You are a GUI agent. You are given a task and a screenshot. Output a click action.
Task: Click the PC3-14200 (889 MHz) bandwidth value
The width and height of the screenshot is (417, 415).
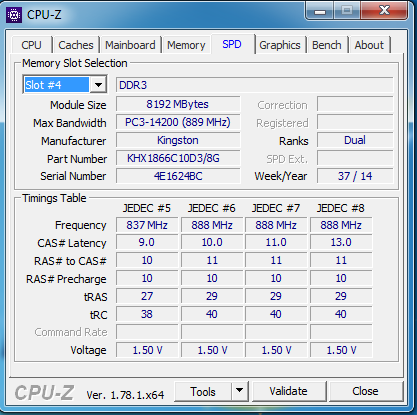click(178, 122)
